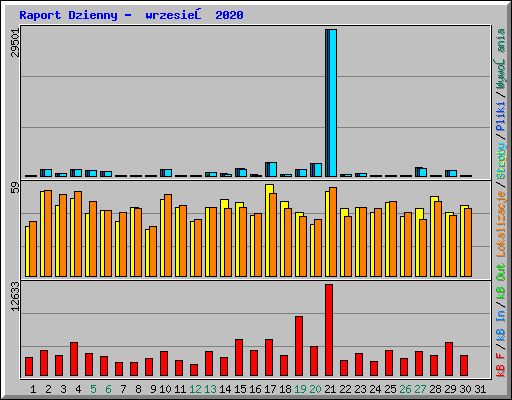The height and width of the screenshot is (400, 512).
Task: Click the legend label 'Strony'
Action: click(500, 161)
